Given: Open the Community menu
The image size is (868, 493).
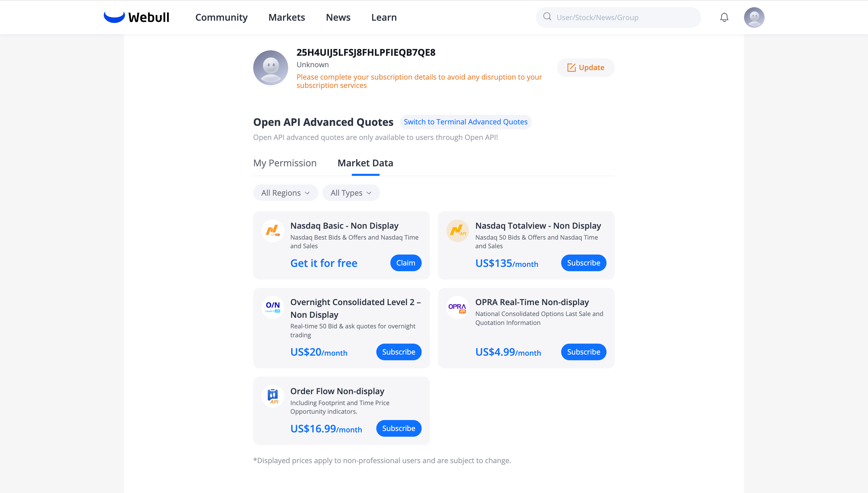Looking at the screenshot, I should click(x=221, y=17).
